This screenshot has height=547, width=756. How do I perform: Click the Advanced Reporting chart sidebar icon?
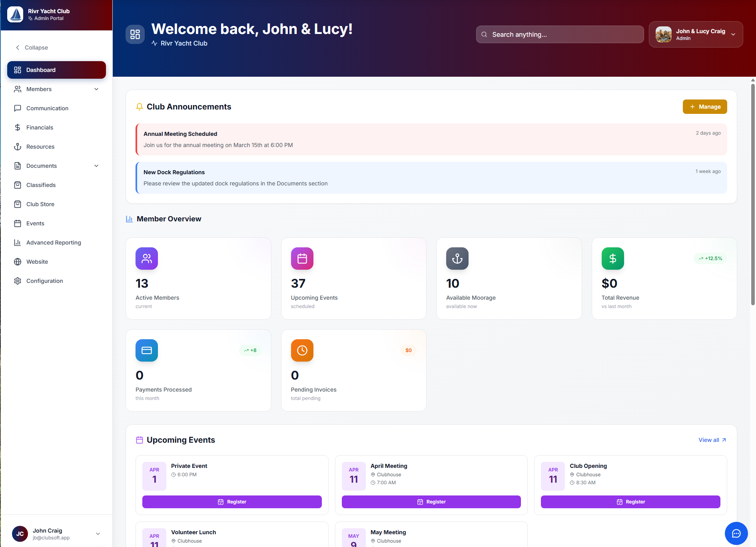pos(18,243)
